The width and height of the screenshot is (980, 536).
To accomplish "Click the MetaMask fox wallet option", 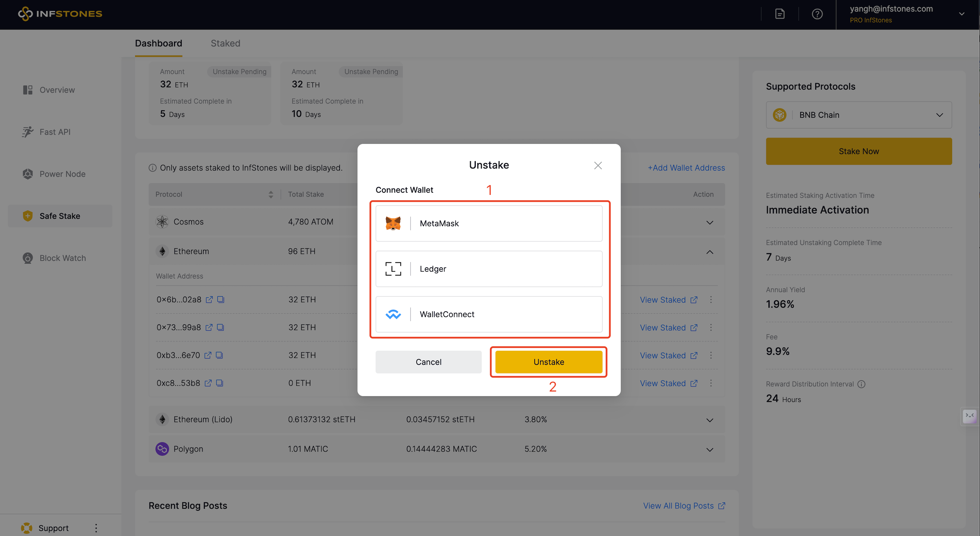I will pyautogui.click(x=489, y=223).
